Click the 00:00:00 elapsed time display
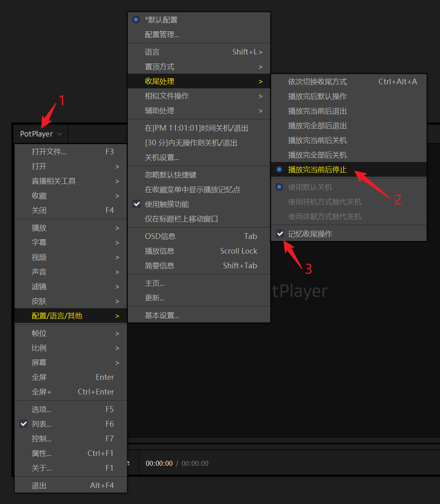This screenshot has height=504, width=440. pyautogui.click(x=159, y=463)
